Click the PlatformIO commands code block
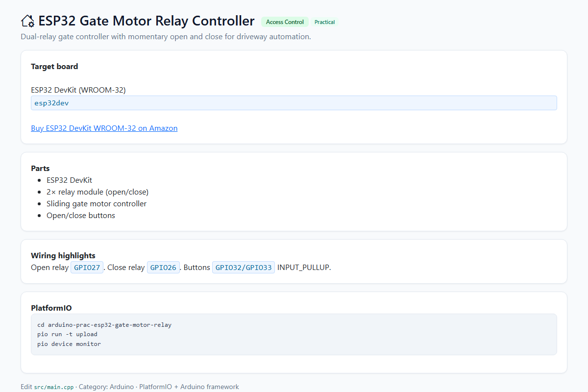Screen dimensions: 588x392 tap(294, 334)
